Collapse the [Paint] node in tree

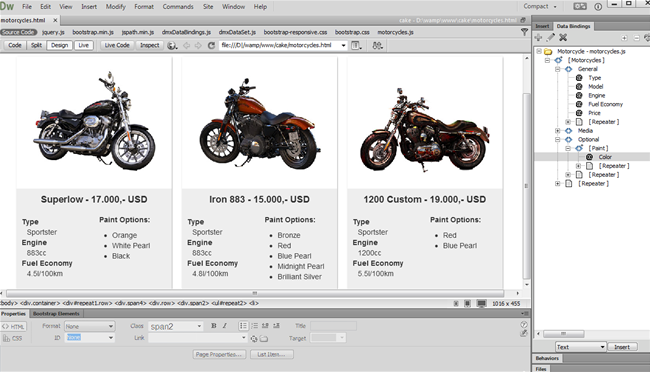click(x=568, y=148)
